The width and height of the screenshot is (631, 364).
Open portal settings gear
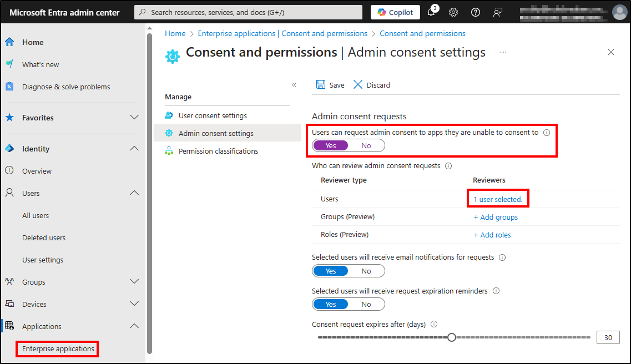tap(453, 12)
